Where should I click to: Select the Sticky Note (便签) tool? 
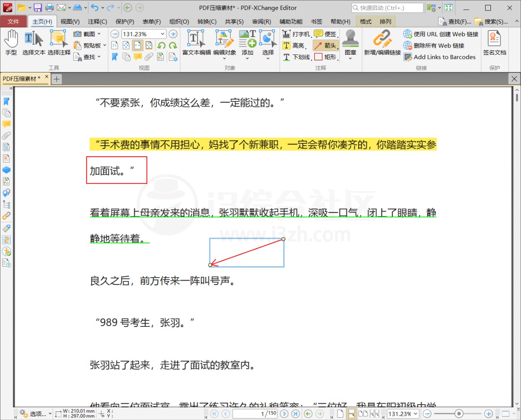(326, 34)
